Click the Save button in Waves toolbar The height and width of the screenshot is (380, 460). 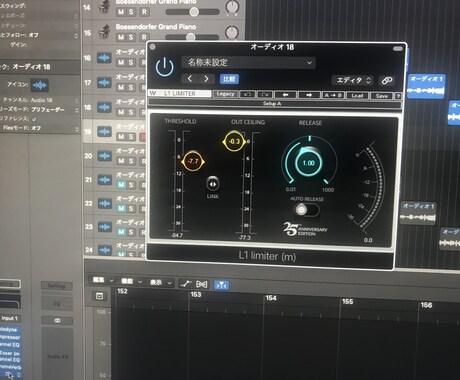(x=382, y=96)
